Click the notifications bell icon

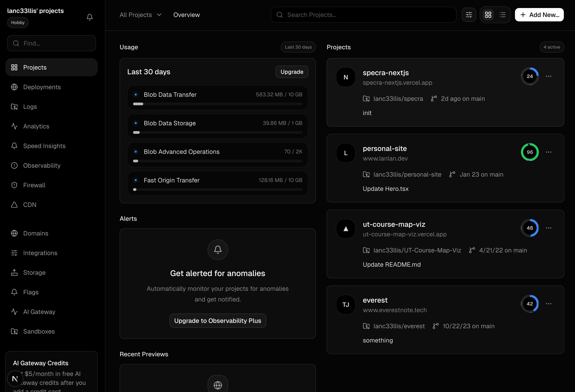[x=90, y=17]
